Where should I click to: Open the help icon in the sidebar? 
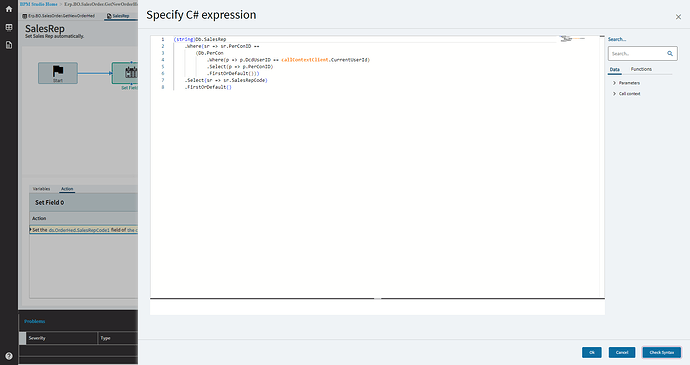click(x=8, y=356)
